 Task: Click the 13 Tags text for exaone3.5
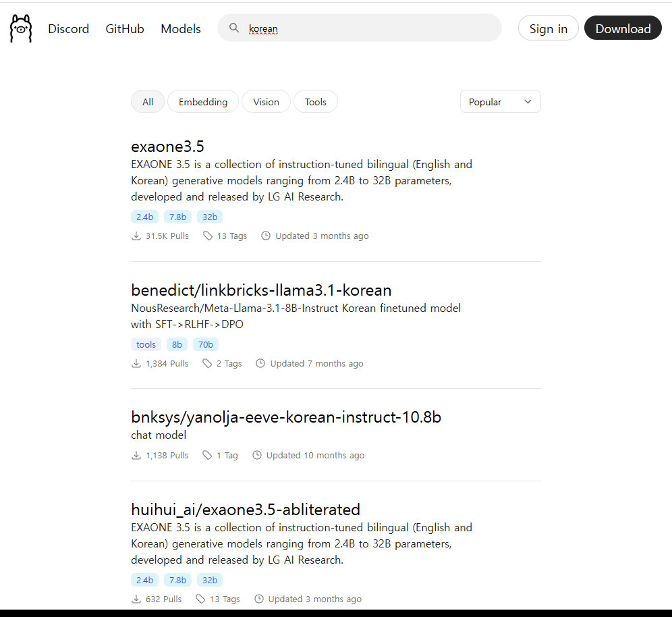(232, 236)
